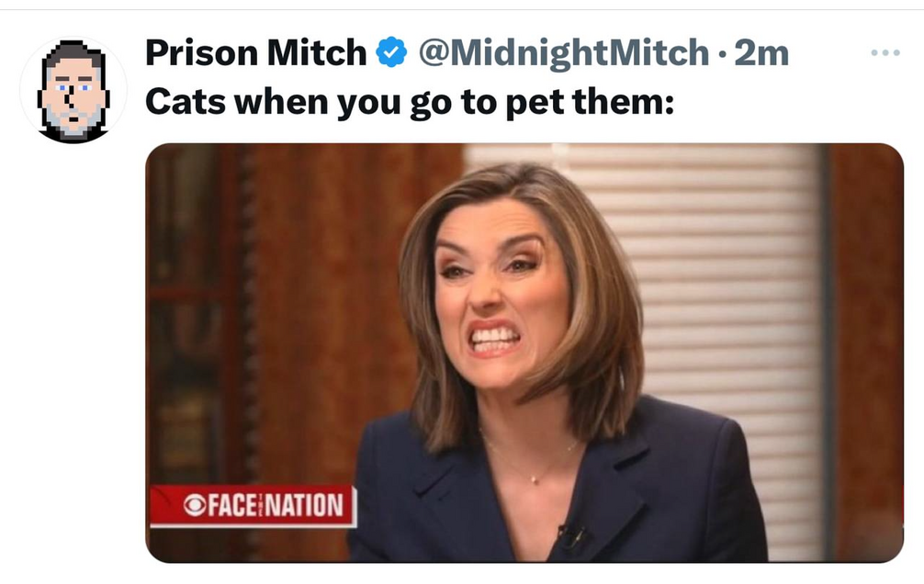The height and width of the screenshot is (584, 924).
Task: Click the word "Cats" in the tweet
Action: pos(186,101)
